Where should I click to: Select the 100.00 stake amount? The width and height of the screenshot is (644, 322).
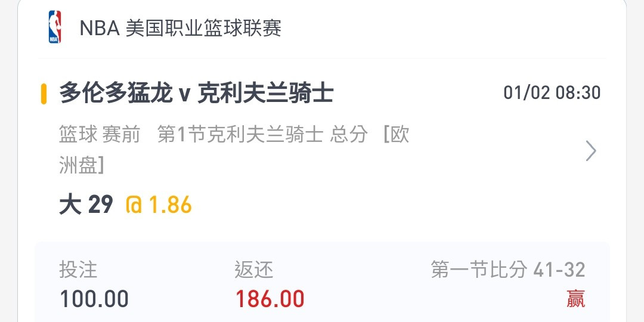pyautogui.click(x=94, y=299)
